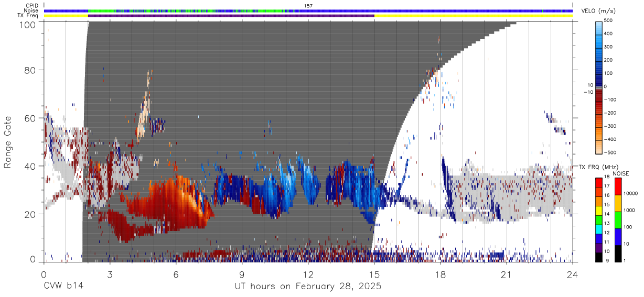Click the 80 tick on Range Gate axis

pyautogui.click(x=31, y=70)
